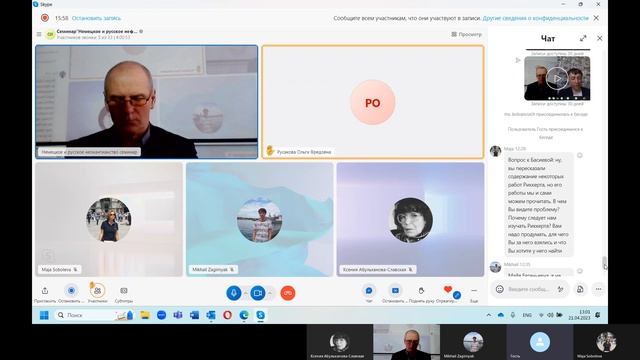
Task: React to Mikhail's message with the smiley icon
Action: click(580, 271)
